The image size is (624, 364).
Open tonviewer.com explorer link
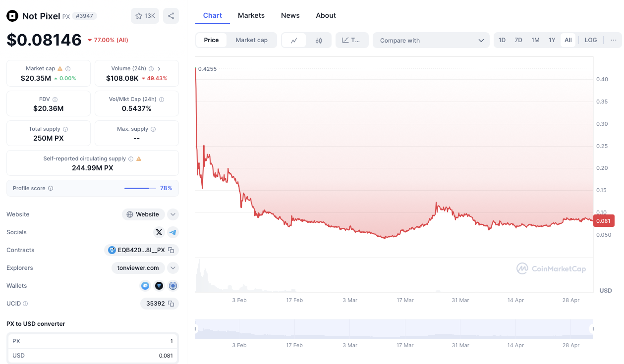(x=138, y=268)
